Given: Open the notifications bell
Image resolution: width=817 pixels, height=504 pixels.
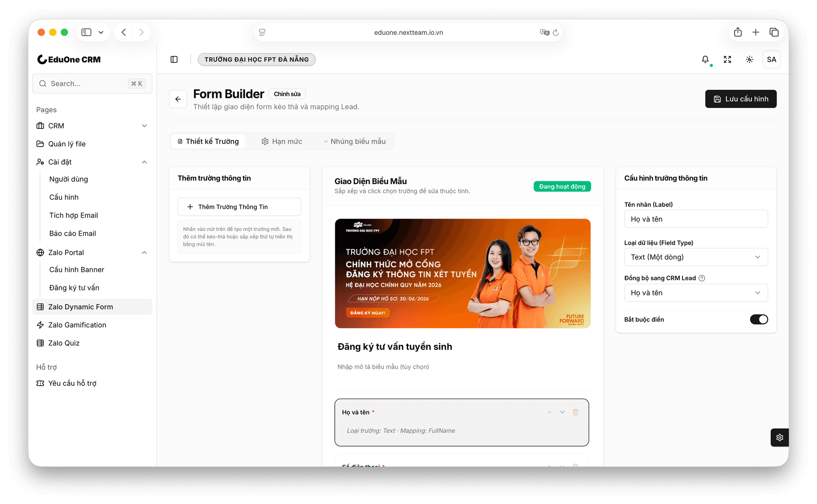Looking at the screenshot, I should point(705,60).
